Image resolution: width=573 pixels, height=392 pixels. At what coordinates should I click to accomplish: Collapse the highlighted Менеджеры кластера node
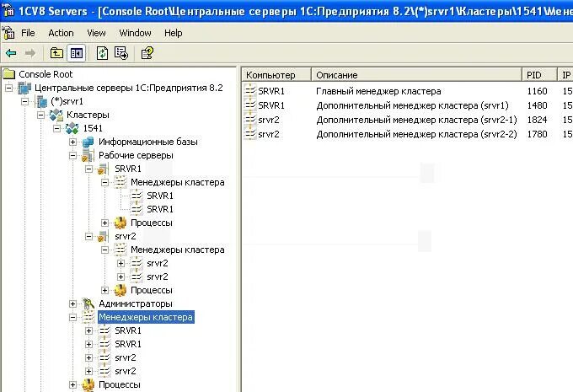[x=72, y=317]
